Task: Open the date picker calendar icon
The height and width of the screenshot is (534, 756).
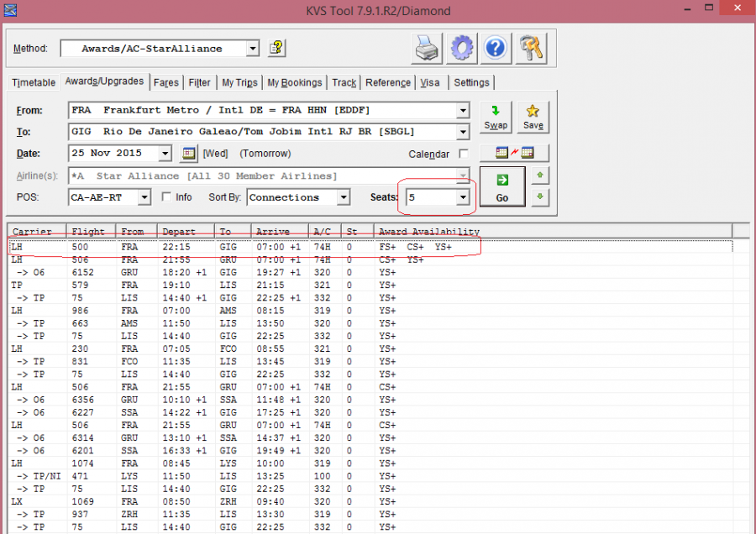Action: pos(189,154)
